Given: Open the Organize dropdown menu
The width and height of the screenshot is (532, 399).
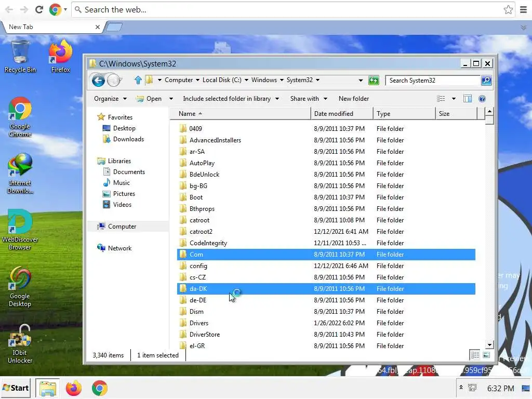Looking at the screenshot, I should (110, 99).
